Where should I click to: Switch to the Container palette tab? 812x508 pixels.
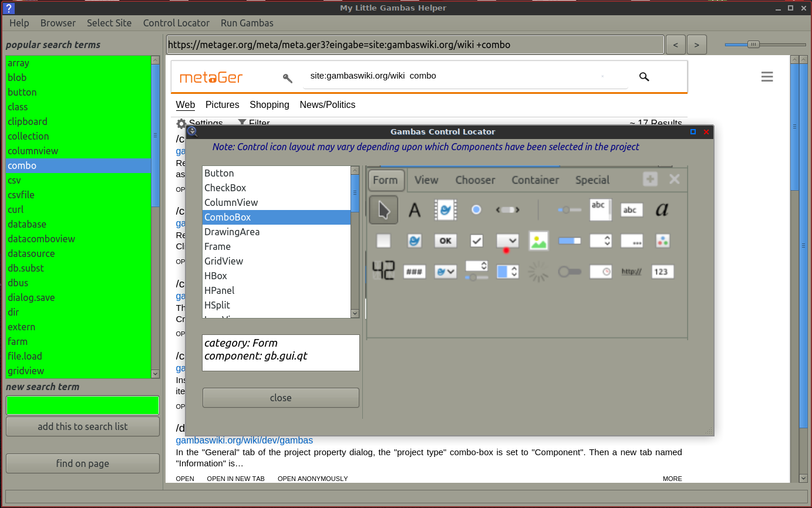point(535,180)
